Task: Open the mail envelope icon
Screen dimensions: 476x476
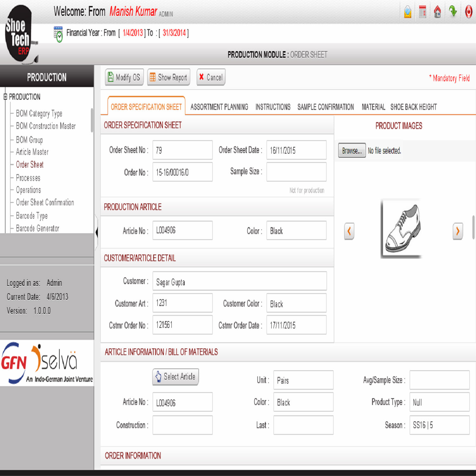Action: point(407,12)
